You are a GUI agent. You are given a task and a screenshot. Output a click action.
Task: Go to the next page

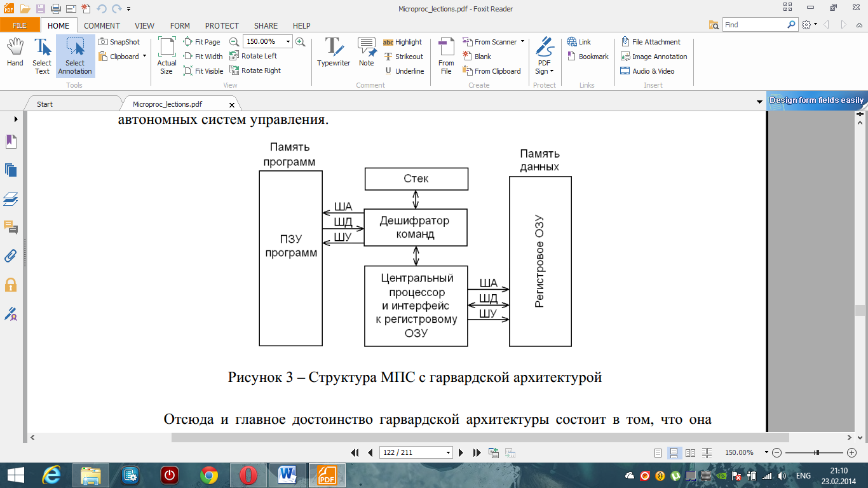coord(461,452)
